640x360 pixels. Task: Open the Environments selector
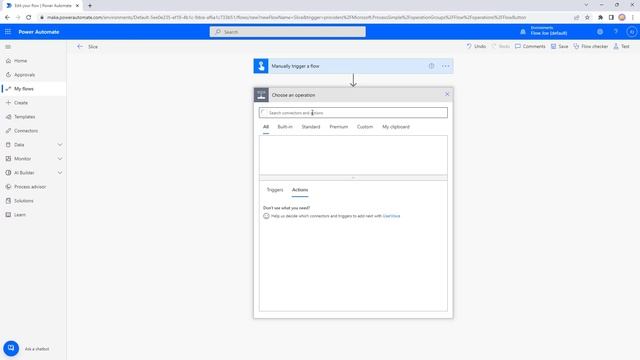[x=549, y=31]
